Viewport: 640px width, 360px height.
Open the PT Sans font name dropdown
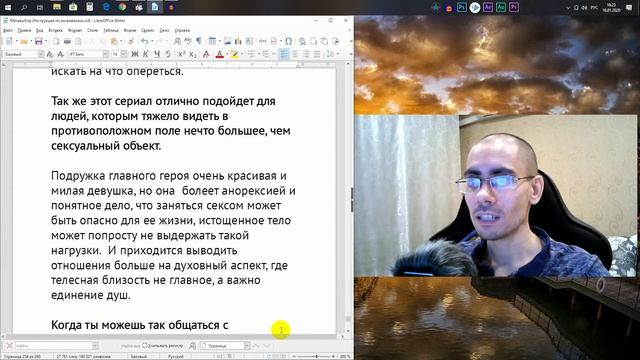coord(105,54)
